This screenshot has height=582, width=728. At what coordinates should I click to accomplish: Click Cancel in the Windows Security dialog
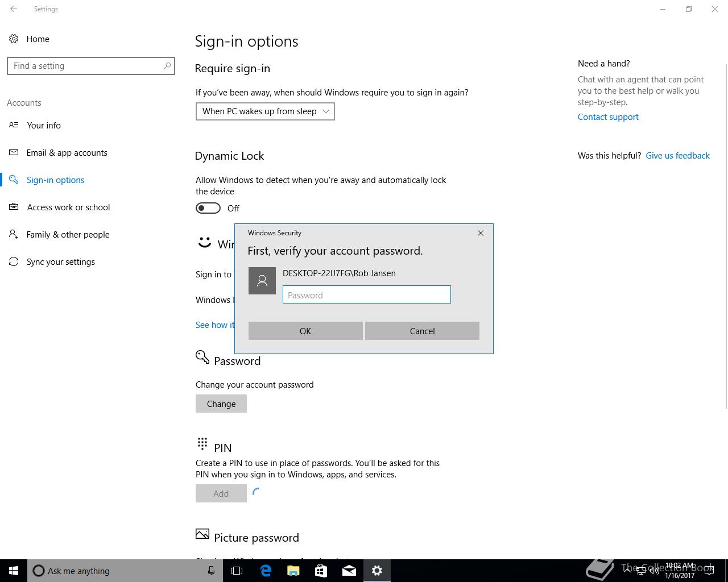click(422, 331)
